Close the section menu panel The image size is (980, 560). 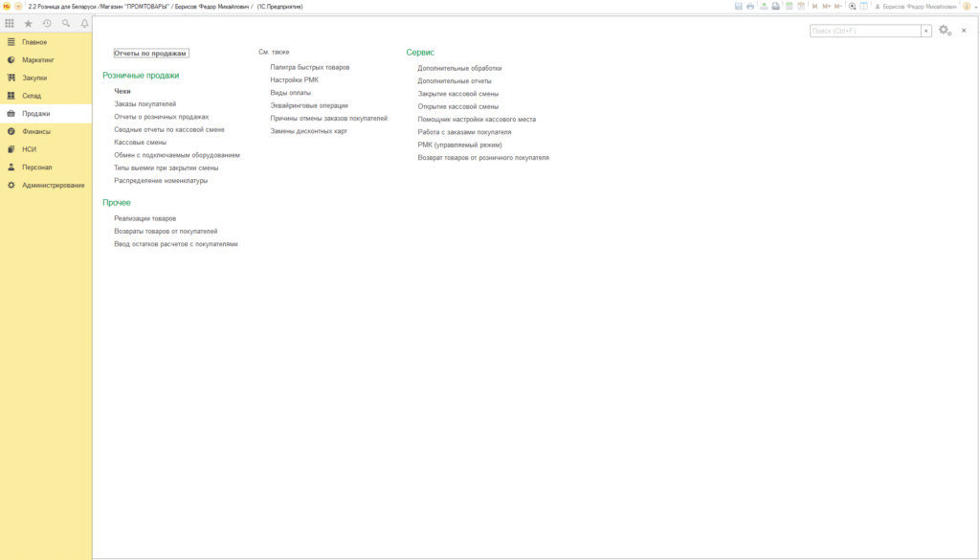(x=964, y=30)
